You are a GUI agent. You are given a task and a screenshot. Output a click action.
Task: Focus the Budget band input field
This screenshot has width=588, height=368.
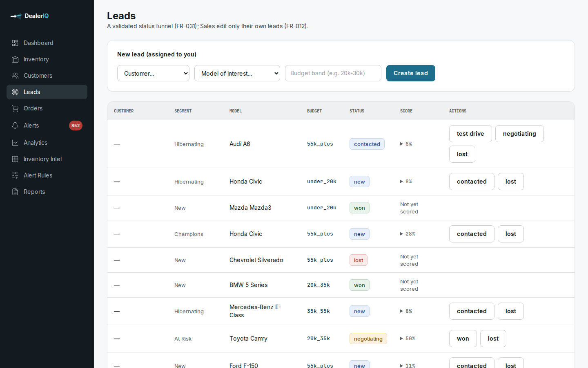tap(333, 73)
